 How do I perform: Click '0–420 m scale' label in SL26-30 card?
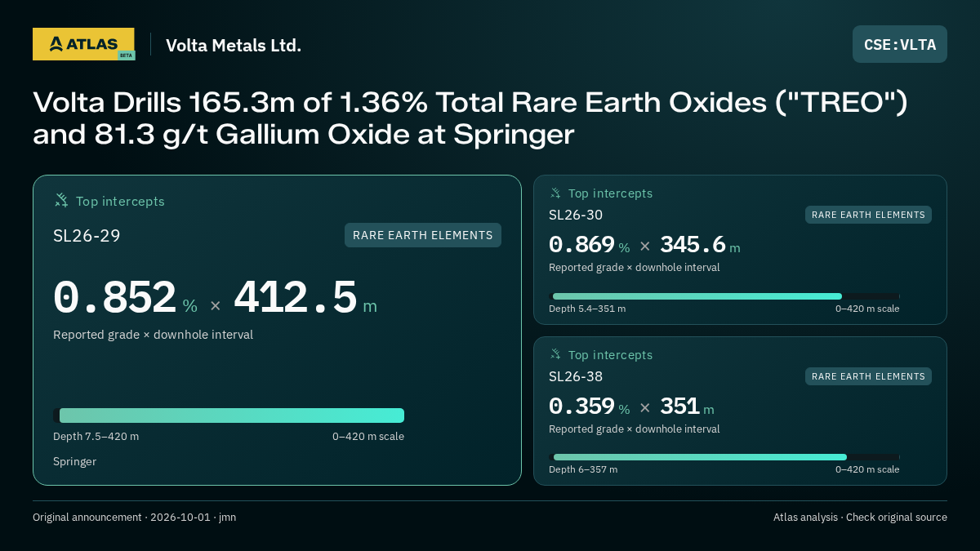867,309
